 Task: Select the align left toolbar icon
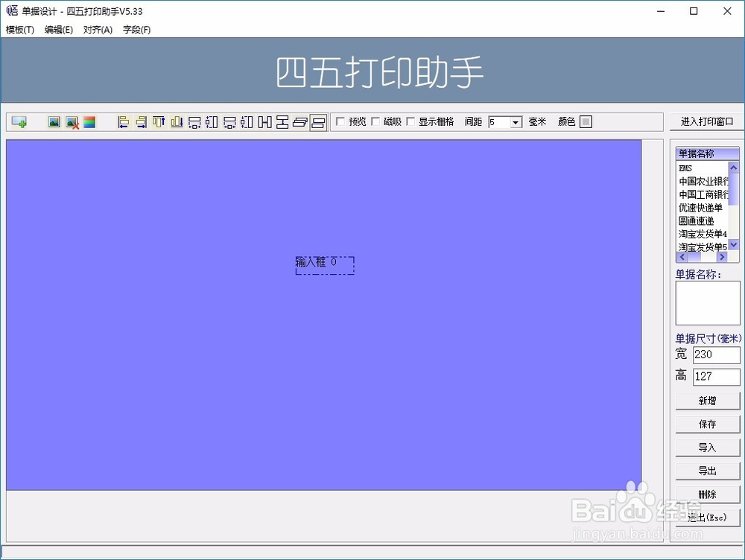click(124, 121)
